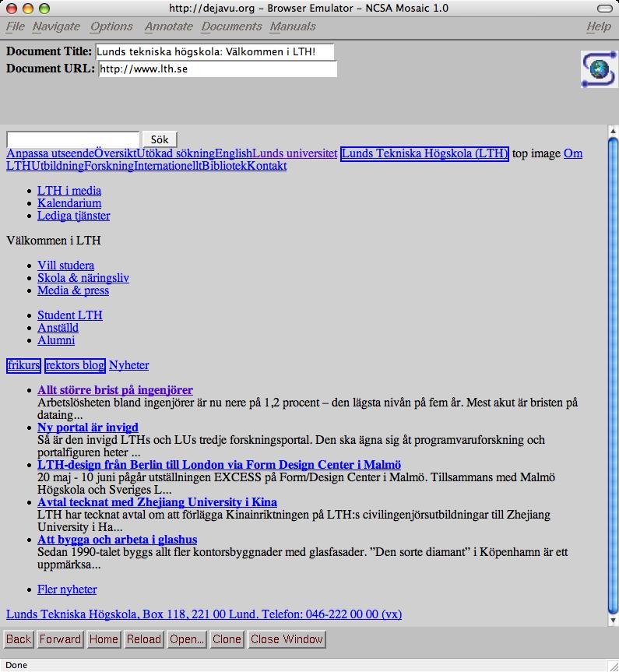Click the window resize grip icon

tap(613, 666)
